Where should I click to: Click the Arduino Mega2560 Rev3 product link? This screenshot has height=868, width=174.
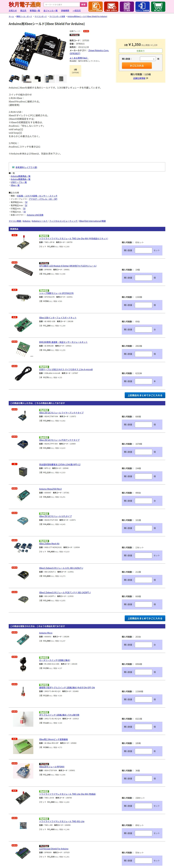tap(50, 489)
